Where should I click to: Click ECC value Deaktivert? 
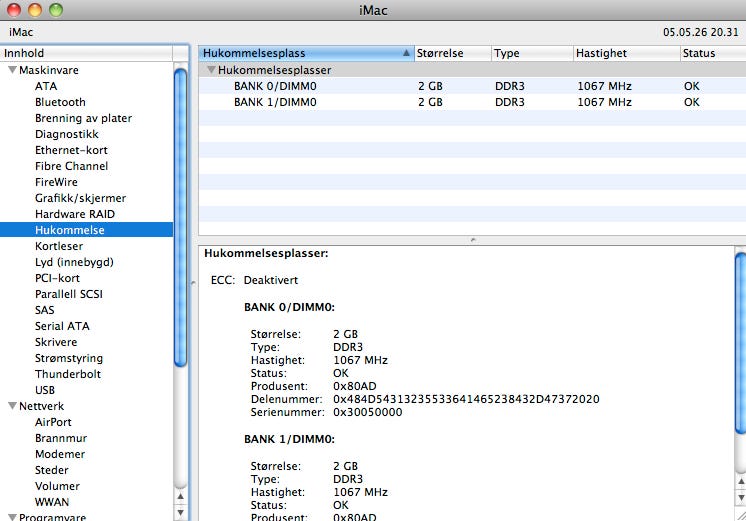[x=271, y=280]
